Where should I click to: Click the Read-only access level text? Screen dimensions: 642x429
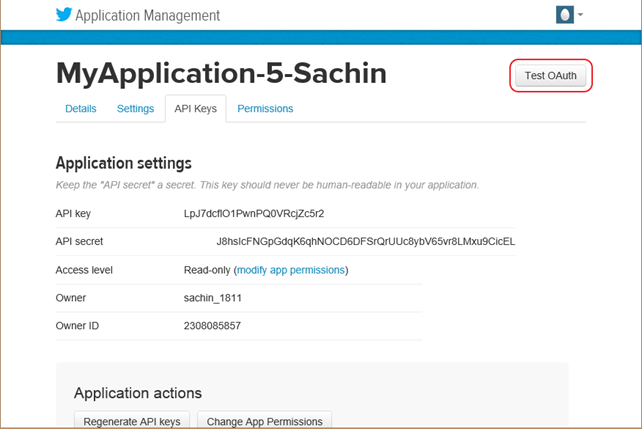point(206,270)
